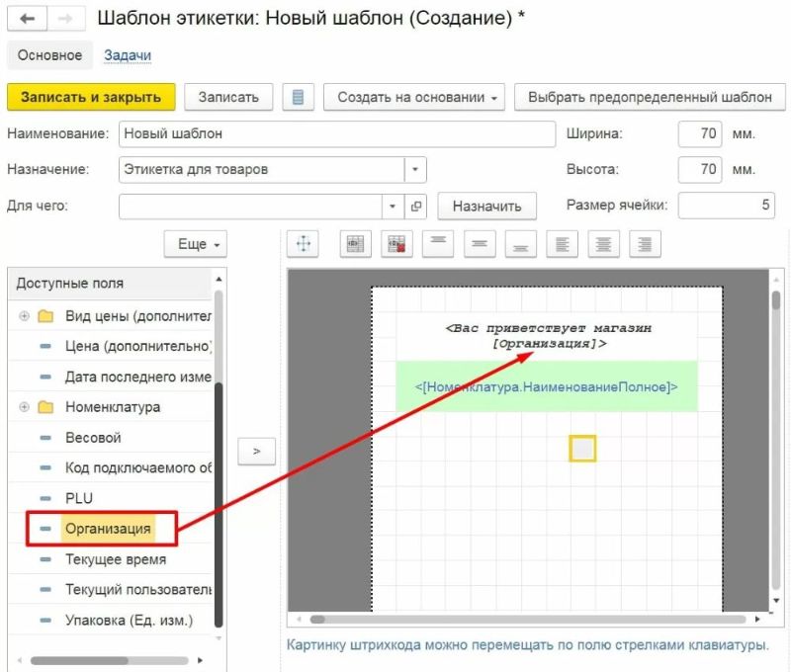Align text to bottom of cell

pyautogui.click(x=521, y=244)
